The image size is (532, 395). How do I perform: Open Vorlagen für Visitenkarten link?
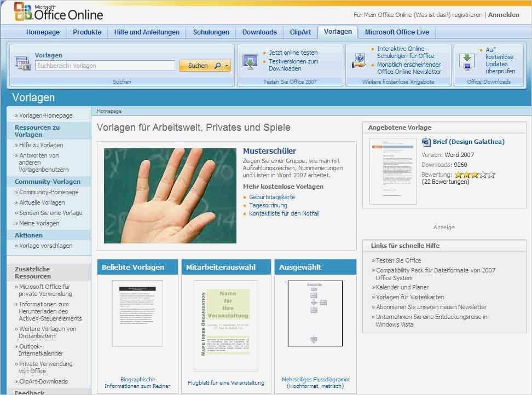point(410,297)
